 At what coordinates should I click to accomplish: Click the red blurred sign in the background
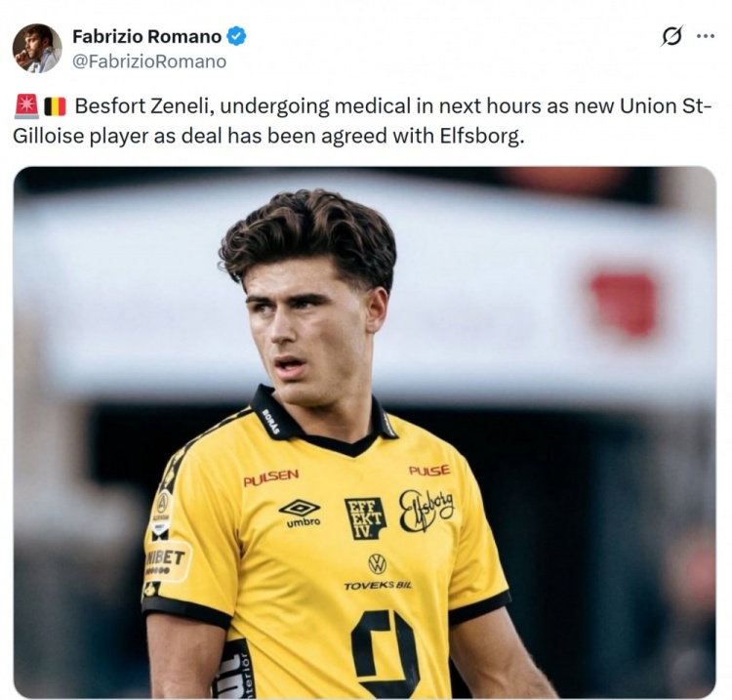pyautogui.click(x=624, y=304)
